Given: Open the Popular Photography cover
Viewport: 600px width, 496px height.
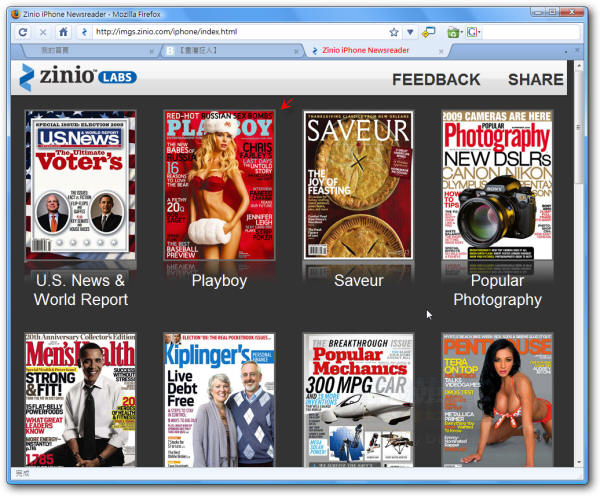Looking at the screenshot, I should pos(497,186).
